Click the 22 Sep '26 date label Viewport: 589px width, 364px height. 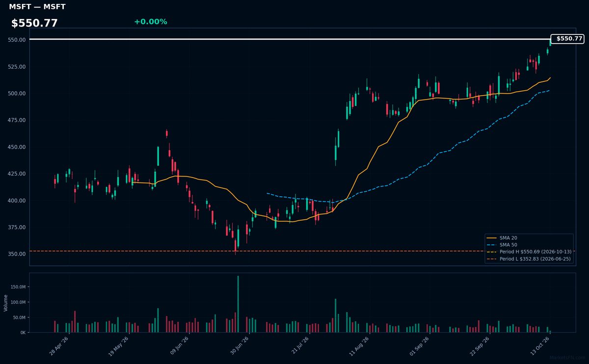click(x=479, y=346)
